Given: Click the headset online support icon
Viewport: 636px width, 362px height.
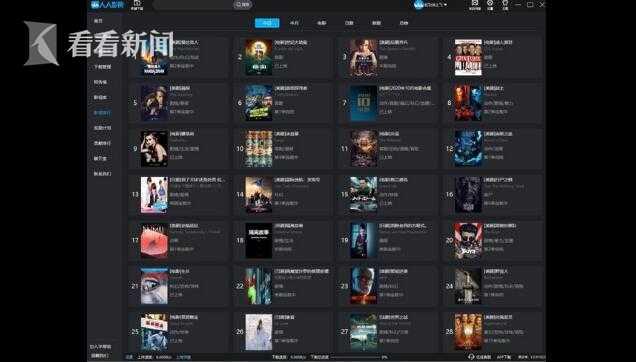Looking at the screenshot, I should pyautogui.click(x=471, y=357).
